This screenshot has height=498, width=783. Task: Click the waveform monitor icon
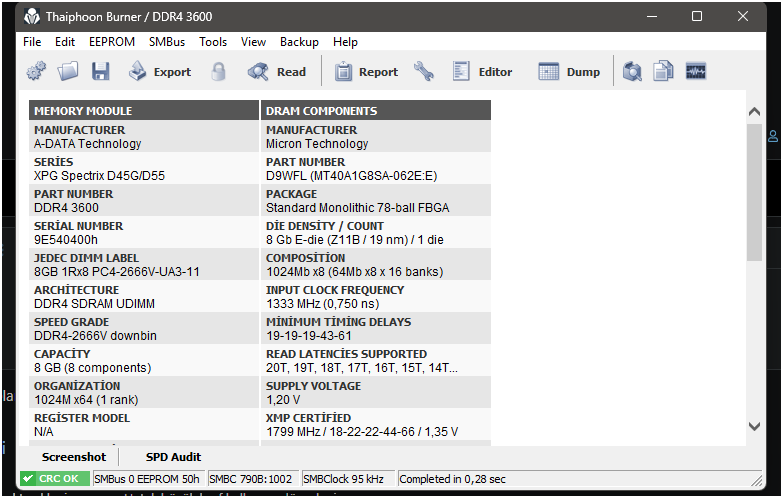(696, 71)
